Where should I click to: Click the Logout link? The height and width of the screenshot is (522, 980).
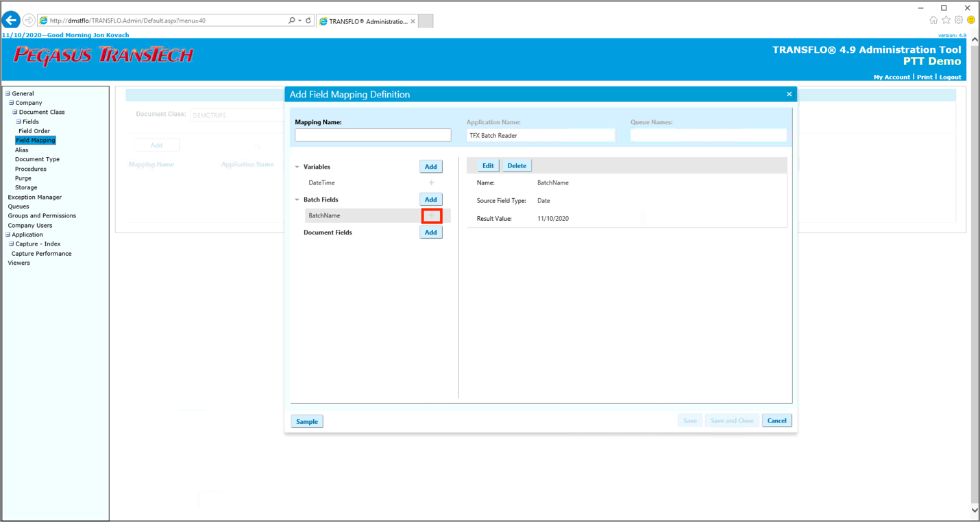coord(950,78)
